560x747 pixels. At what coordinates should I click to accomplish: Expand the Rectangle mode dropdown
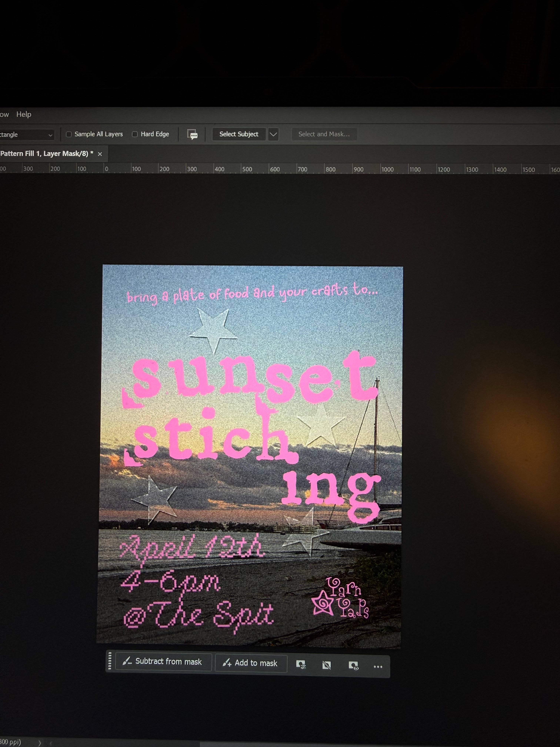point(27,135)
